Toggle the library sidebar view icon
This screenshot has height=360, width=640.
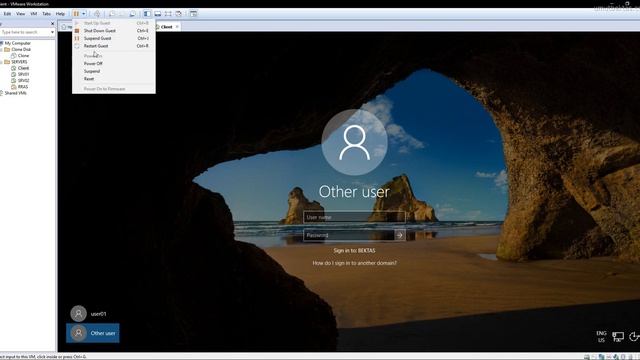tap(147, 13)
